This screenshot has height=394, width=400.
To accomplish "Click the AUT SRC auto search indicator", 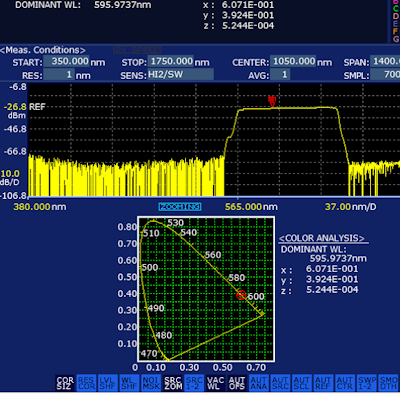I will click(x=280, y=383).
